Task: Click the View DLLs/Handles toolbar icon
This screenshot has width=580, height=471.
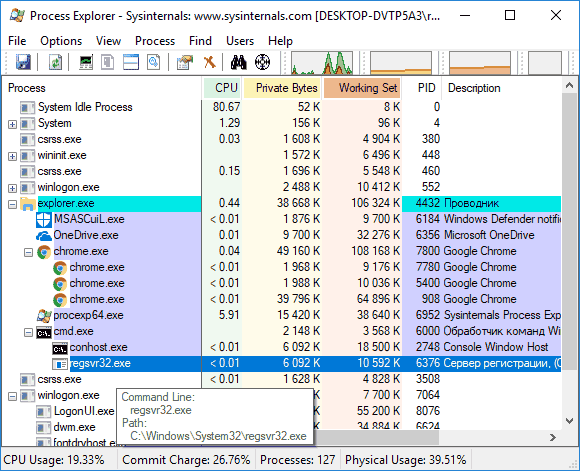Action: (x=154, y=62)
